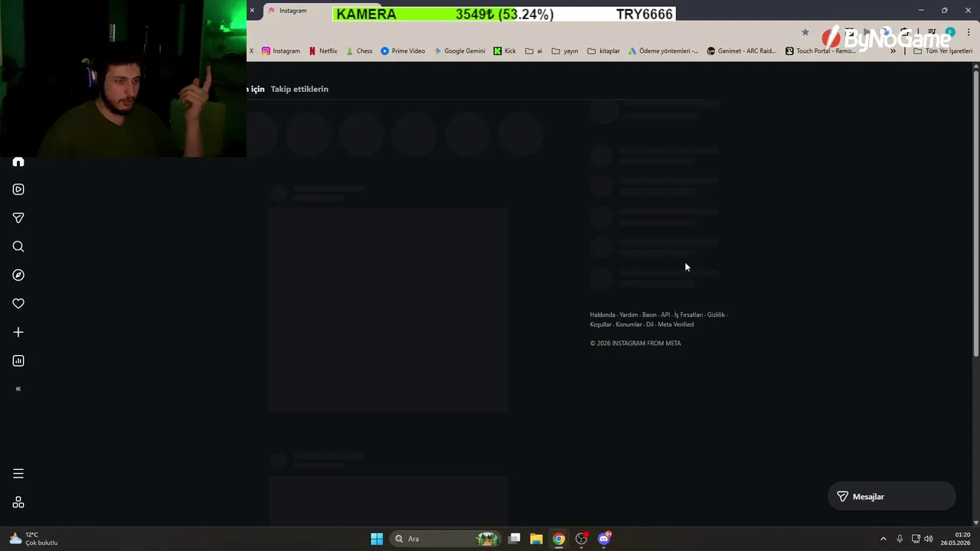Viewport: 980px width, 551px height.
Task: Click the taskbar Ara search box
Action: pos(446,539)
